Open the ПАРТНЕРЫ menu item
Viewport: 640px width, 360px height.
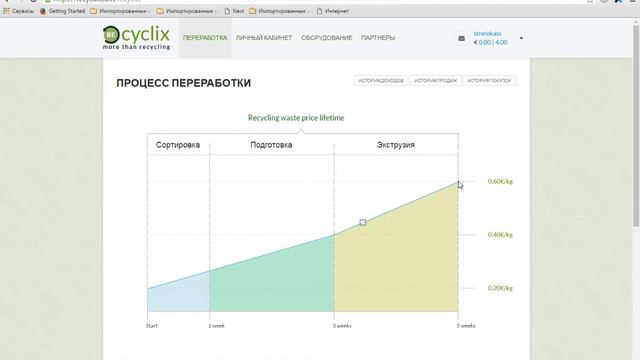(378, 38)
